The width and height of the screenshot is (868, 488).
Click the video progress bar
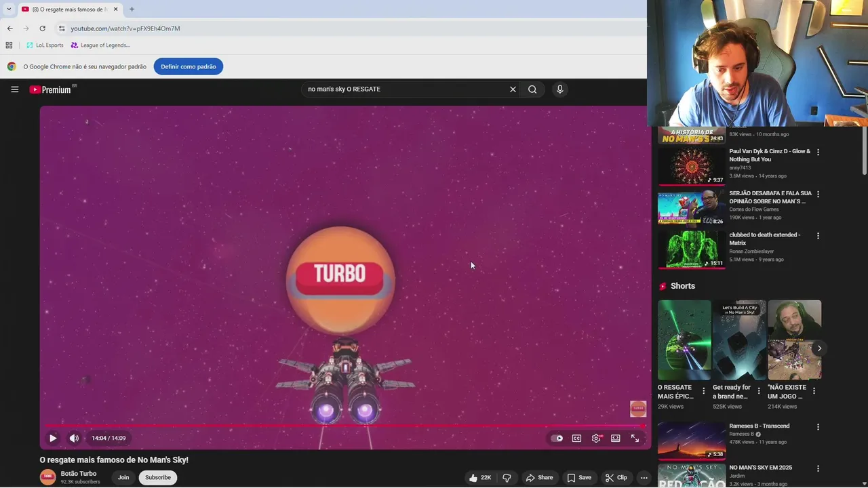point(344,426)
